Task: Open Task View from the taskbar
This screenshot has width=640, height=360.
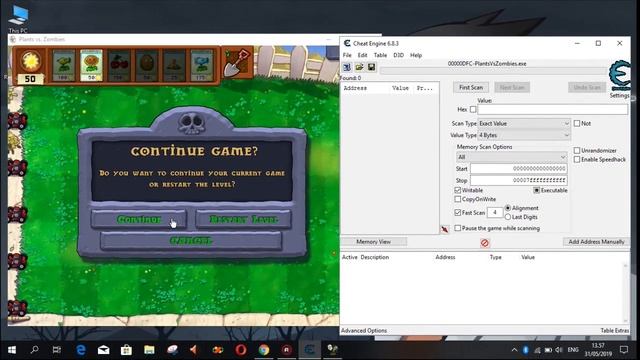Action: pos(57,350)
